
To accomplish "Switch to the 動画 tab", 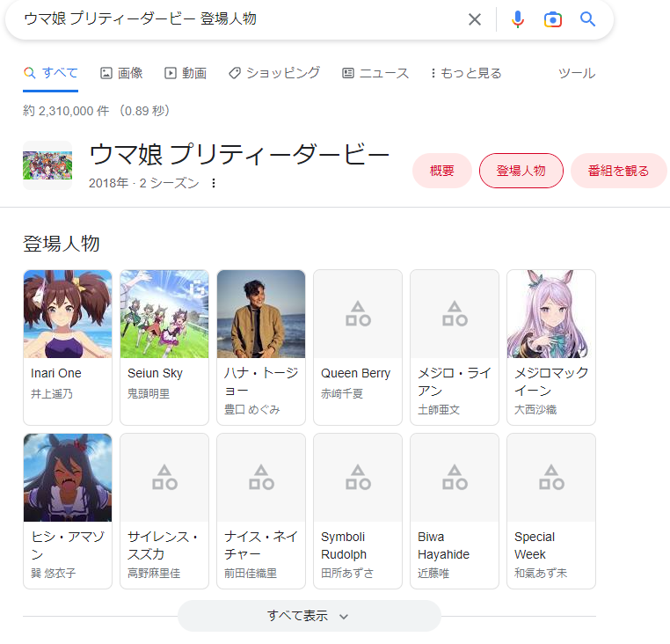I will pyautogui.click(x=186, y=73).
